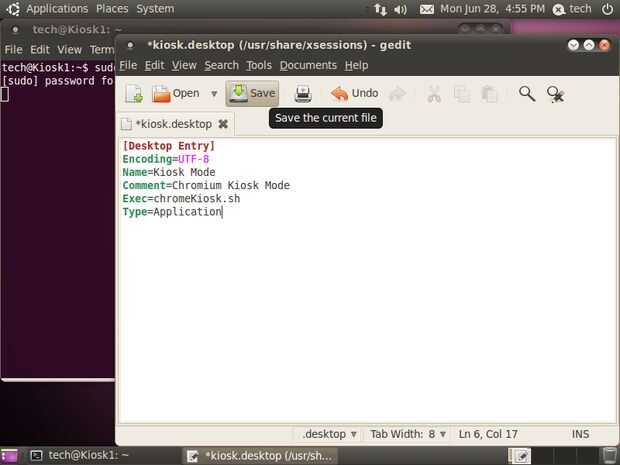Expand the Open recent files arrow
Screen dimensions: 620x465
pos(214,94)
